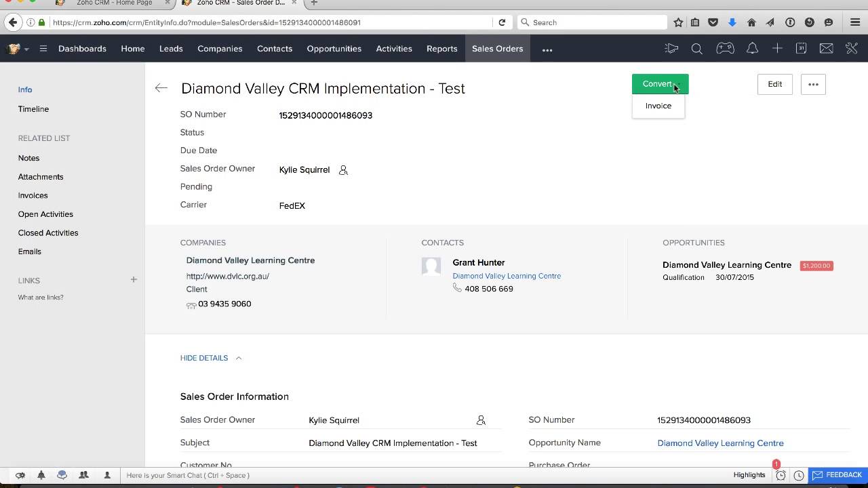
Task: Open Opportunity Name Diamond Valley Learning Centre link
Action: point(720,443)
